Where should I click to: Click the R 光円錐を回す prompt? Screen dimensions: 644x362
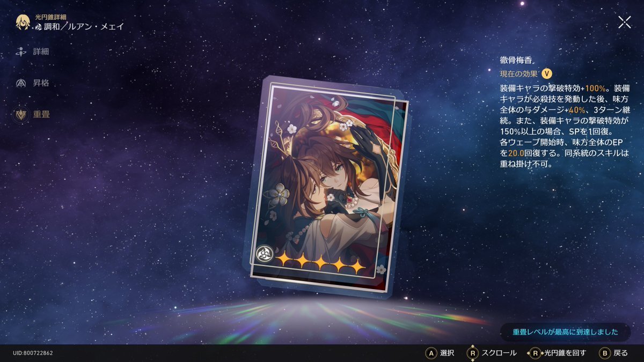[558, 353]
